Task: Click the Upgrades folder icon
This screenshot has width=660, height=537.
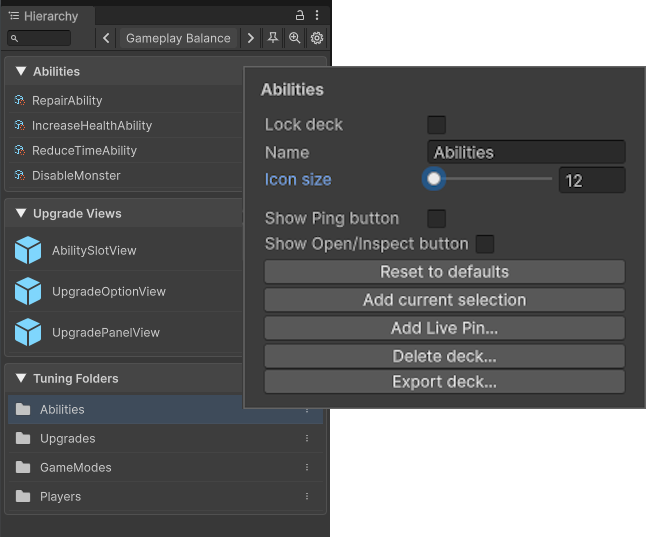Action: click(x=23, y=438)
